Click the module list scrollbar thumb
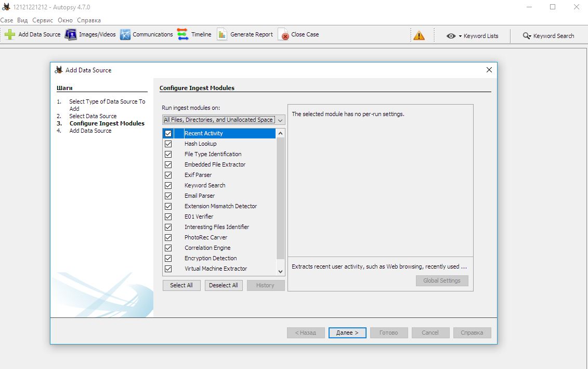 pos(280,198)
